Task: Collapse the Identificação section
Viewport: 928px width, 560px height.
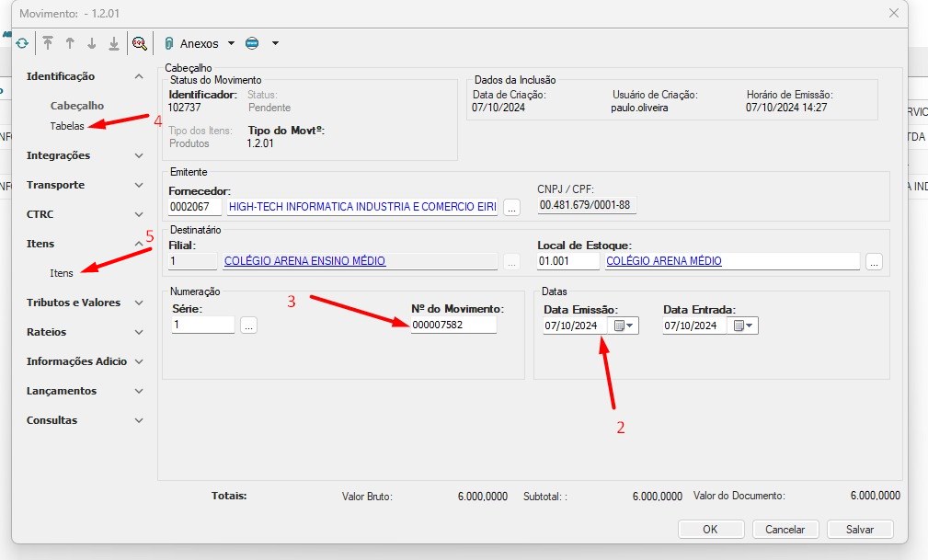Action: coord(139,76)
